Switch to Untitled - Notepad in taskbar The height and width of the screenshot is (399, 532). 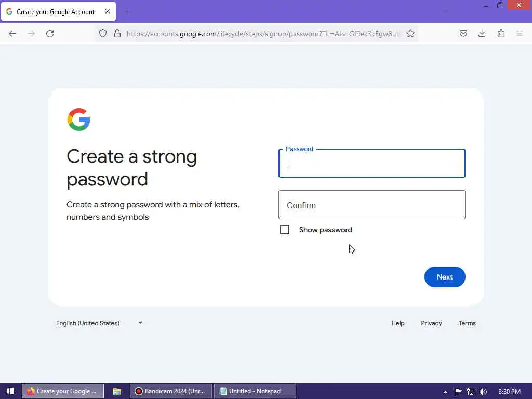(255, 391)
